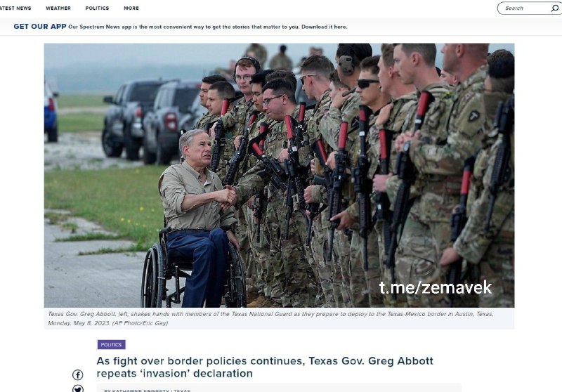Viewport: 562px width, 392px height.
Task: Click the AP Photo/Eric Gay credit text
Action: 140,323
